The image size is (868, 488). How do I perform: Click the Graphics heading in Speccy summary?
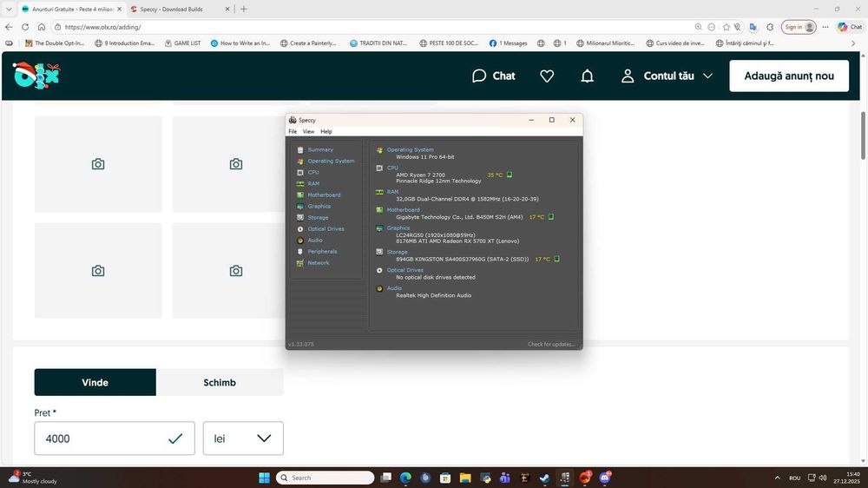pos(398,228)
